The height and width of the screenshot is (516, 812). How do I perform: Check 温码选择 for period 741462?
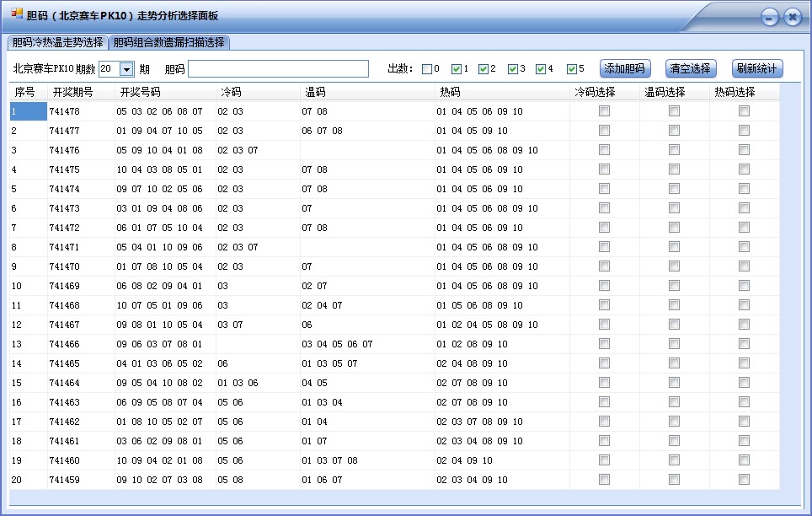click(673, 422)
